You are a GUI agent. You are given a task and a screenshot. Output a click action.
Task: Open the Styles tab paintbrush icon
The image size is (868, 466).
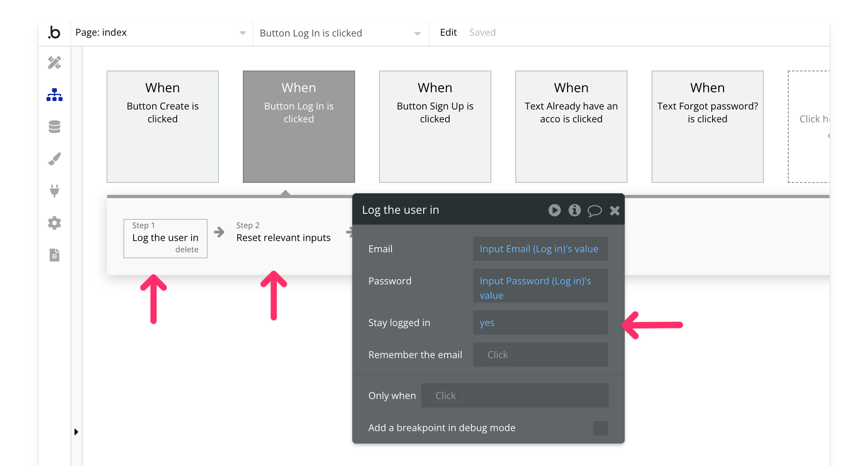pyautogui.click(x=55, y=159)
